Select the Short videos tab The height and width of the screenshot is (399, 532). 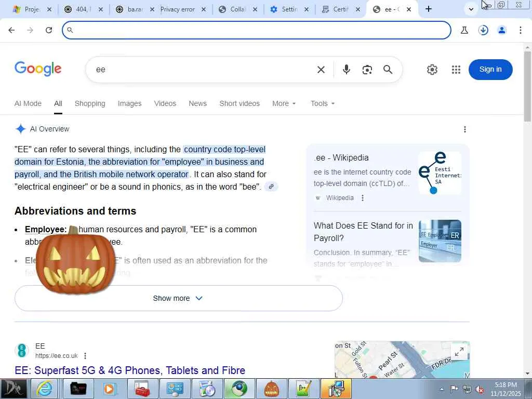tap(240, 103)
